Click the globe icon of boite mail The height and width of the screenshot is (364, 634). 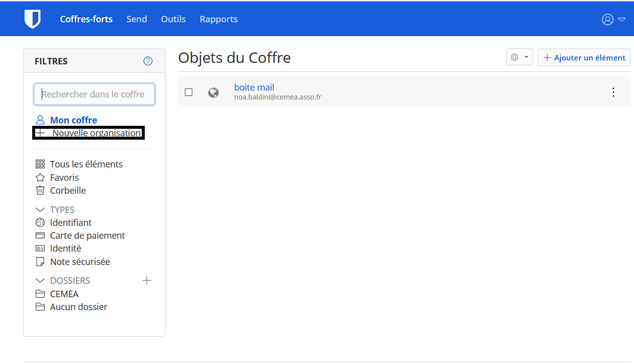point(213,93)
